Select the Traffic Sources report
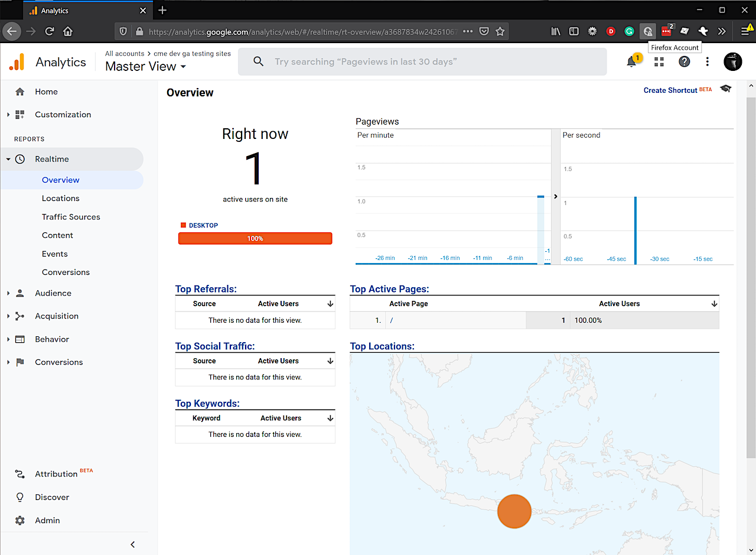Image resolution: width=756 pixels, height=555 pixels. tap(71, 217)
